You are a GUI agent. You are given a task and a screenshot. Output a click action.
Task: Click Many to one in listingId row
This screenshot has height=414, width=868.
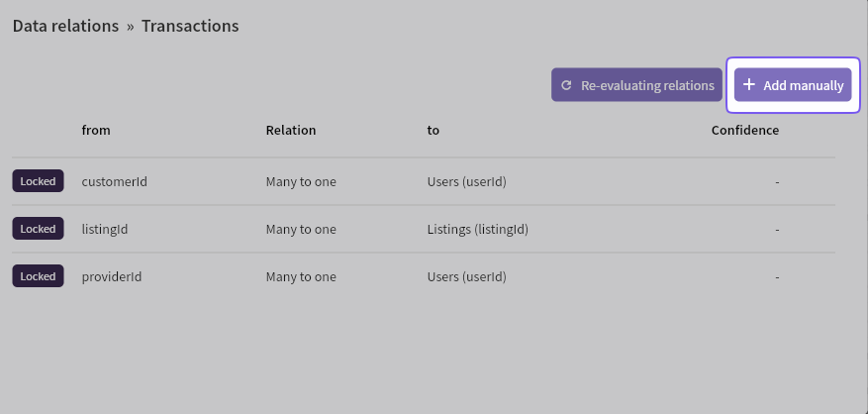301,229
